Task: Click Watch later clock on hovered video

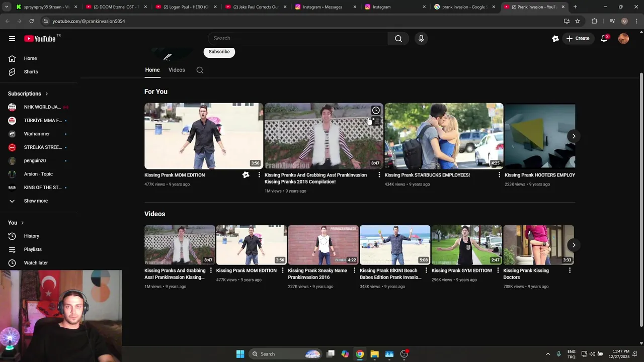Action: coord(376,111)
